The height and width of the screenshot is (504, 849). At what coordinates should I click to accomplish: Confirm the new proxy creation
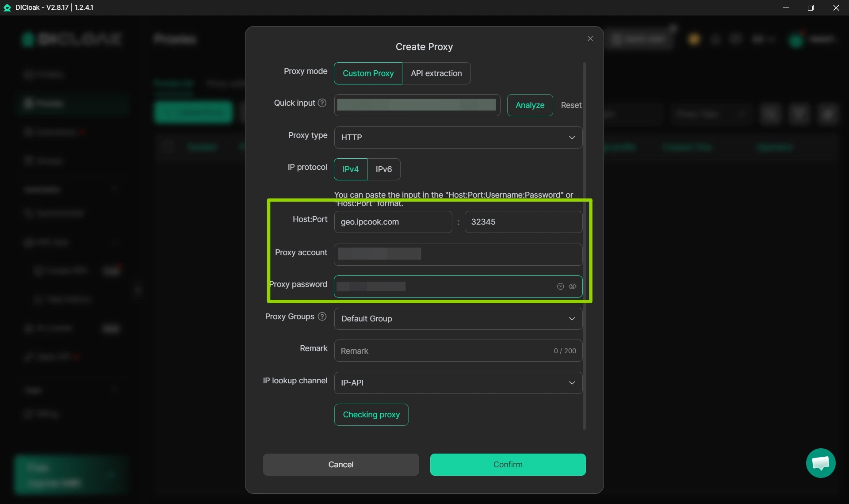(x=508, y=465)
